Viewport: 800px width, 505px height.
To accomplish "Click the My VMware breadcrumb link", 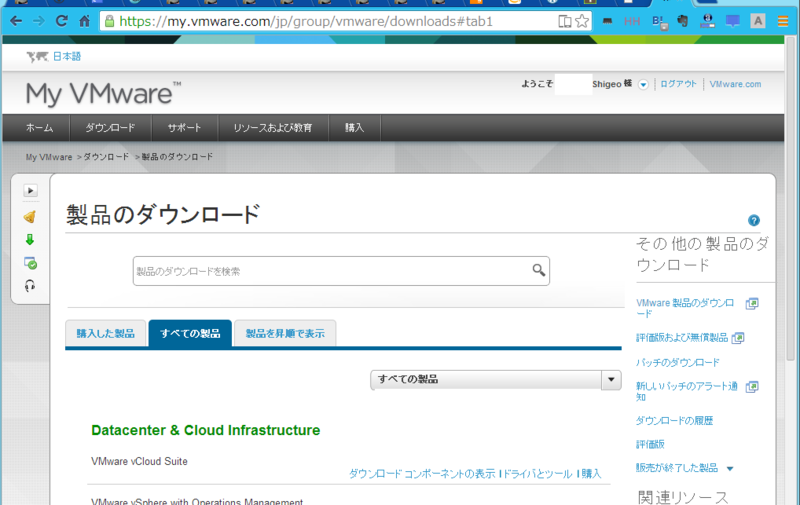I will click(x=49, y=157).
